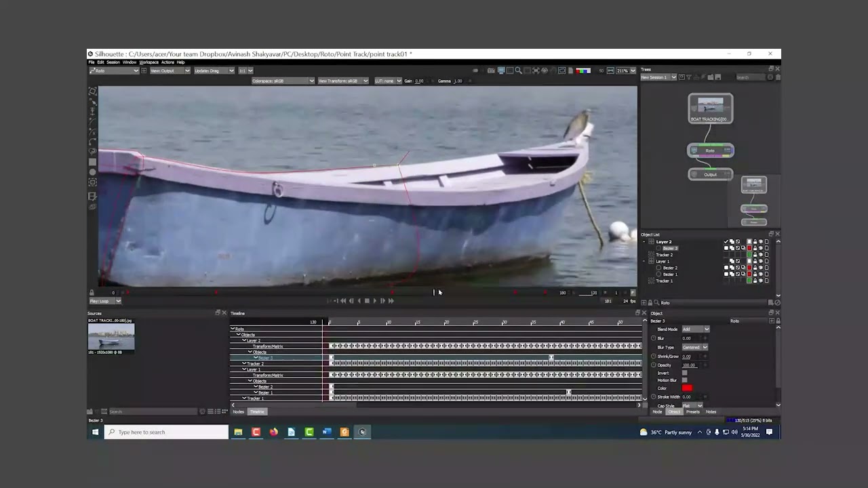Screen dimensions: 868x488
Task: Open Firefox from the taskbar
Action: tap(273, 432)
